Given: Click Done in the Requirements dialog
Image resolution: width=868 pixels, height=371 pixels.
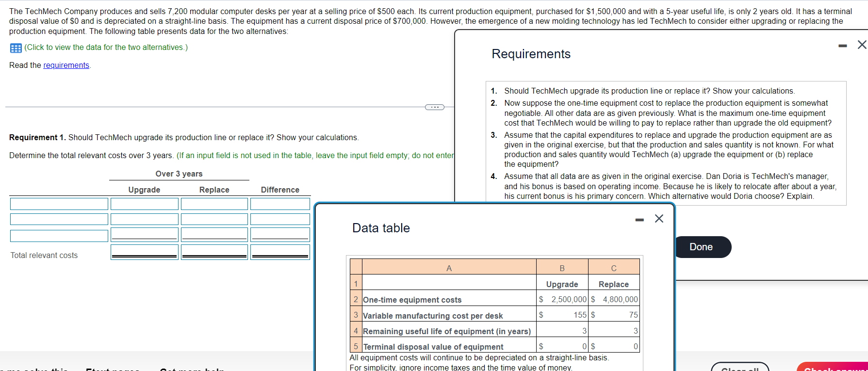Looking at the screenshot, I should tap(701, 247).
